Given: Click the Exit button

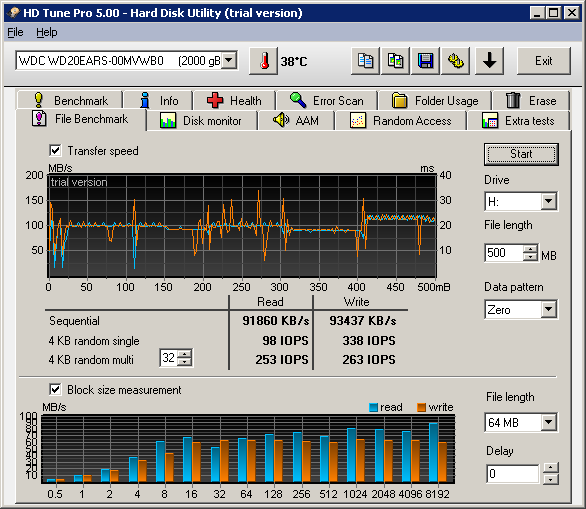Looking at the screenshot, I should [x=544, y=61].
